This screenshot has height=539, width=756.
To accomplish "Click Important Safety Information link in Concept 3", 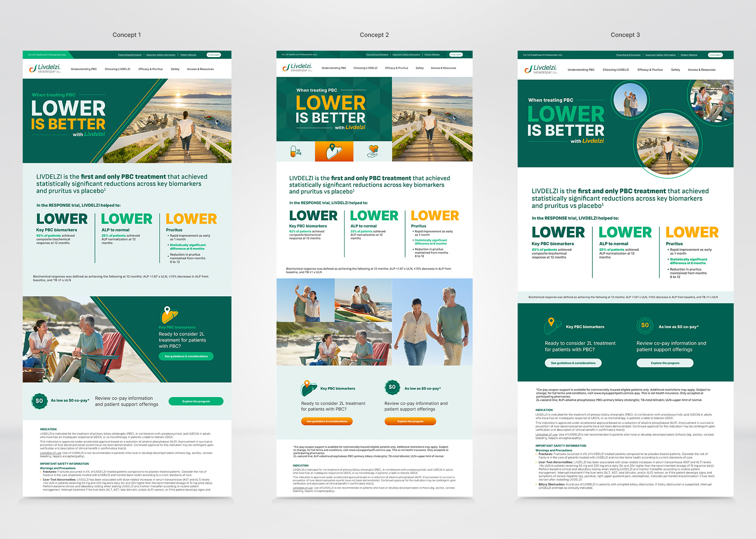I will [661, 55].
